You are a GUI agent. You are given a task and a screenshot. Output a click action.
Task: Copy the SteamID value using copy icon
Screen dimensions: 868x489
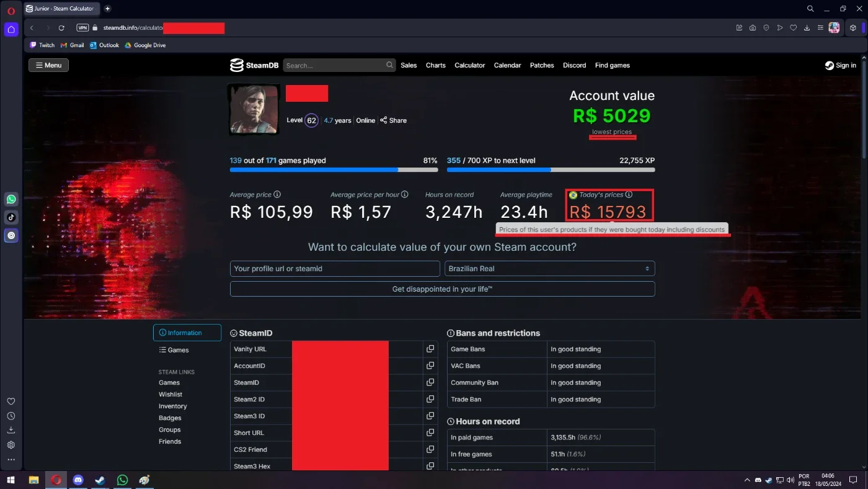[x=430, y=383]
